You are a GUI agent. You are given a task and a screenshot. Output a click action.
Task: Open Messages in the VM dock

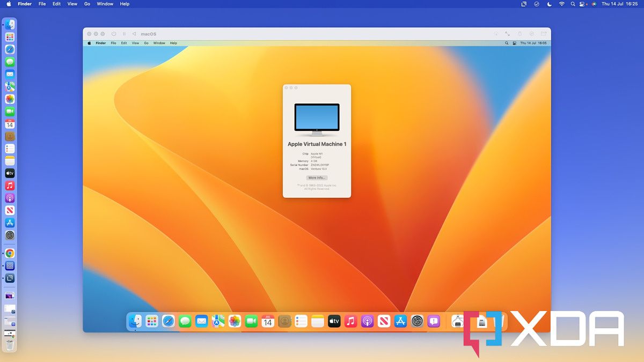point(185,321)
